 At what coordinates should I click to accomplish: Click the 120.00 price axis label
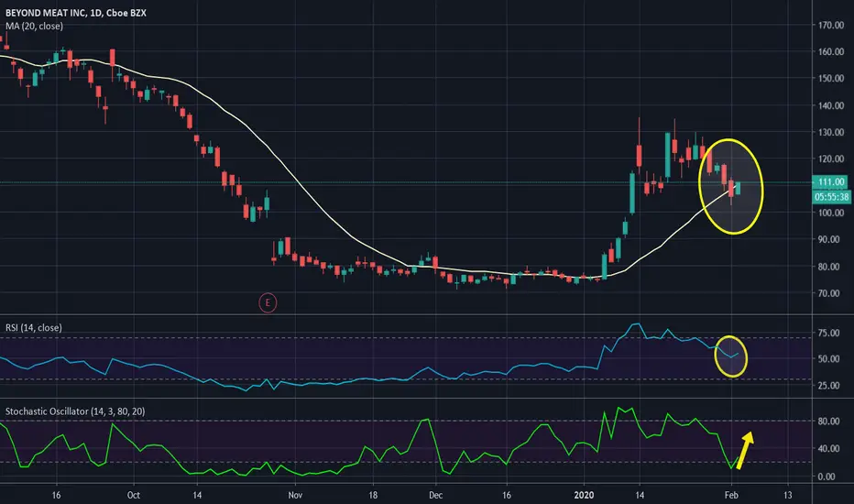(x=831, y=159)
